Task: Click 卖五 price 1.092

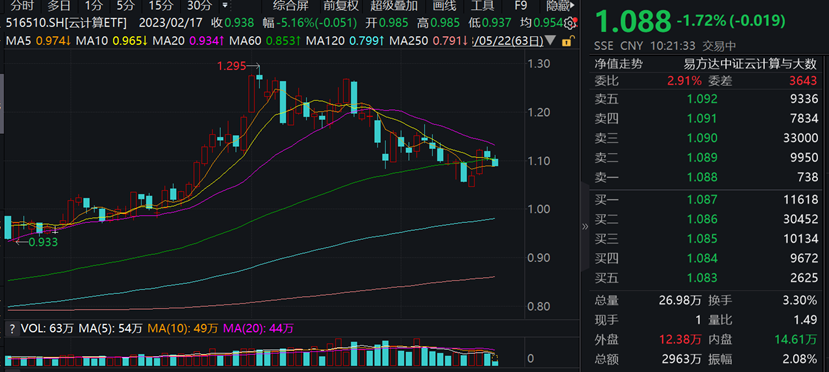Action: pos(702,99)
